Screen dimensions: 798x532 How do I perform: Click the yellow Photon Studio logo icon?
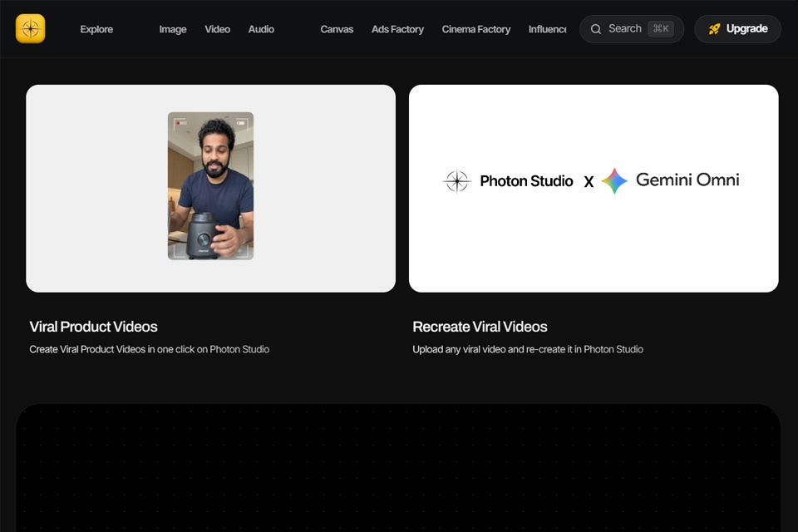pyautogui.click(x=31, y=28)
